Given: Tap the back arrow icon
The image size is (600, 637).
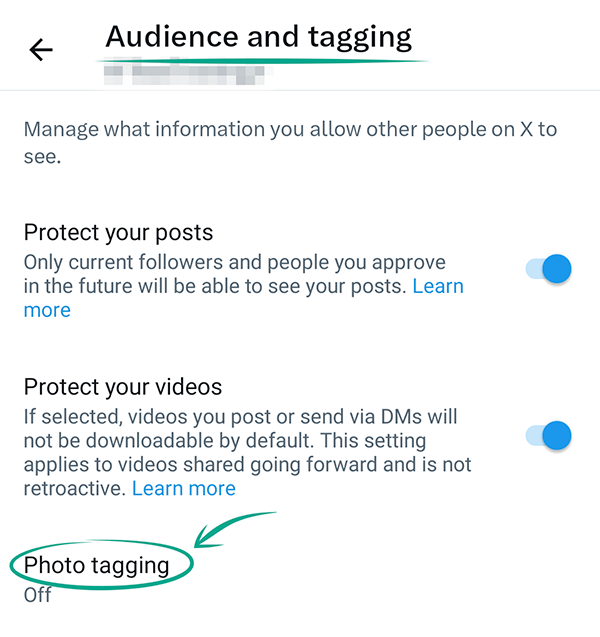Looking at the screenshot, I should tap(41, 49).
